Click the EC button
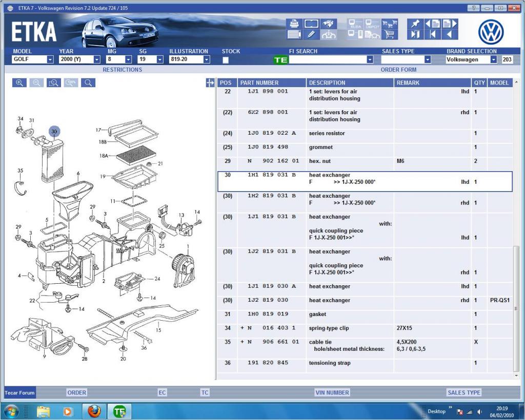This screenshot has width=525, height=420. [162, 392]
